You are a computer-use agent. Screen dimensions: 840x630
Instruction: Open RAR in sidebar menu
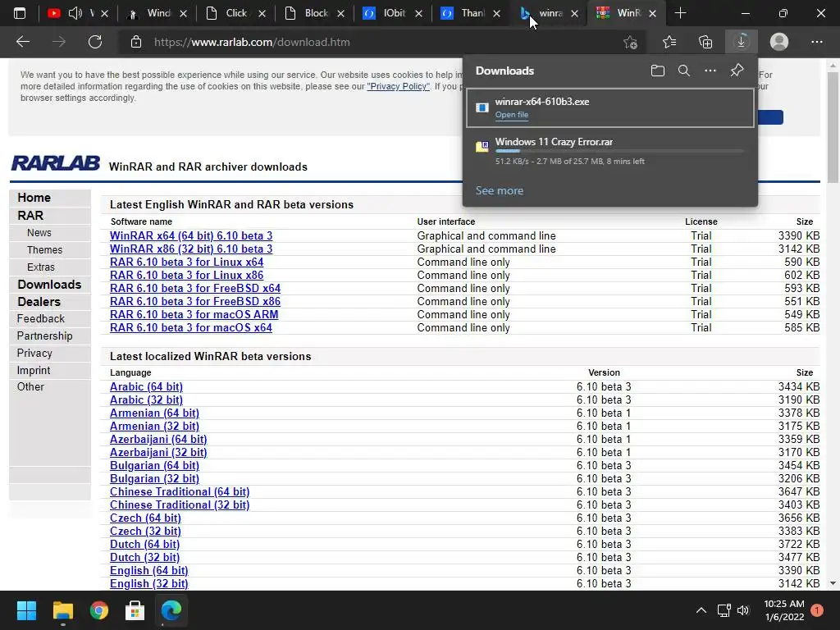point(30,216)
